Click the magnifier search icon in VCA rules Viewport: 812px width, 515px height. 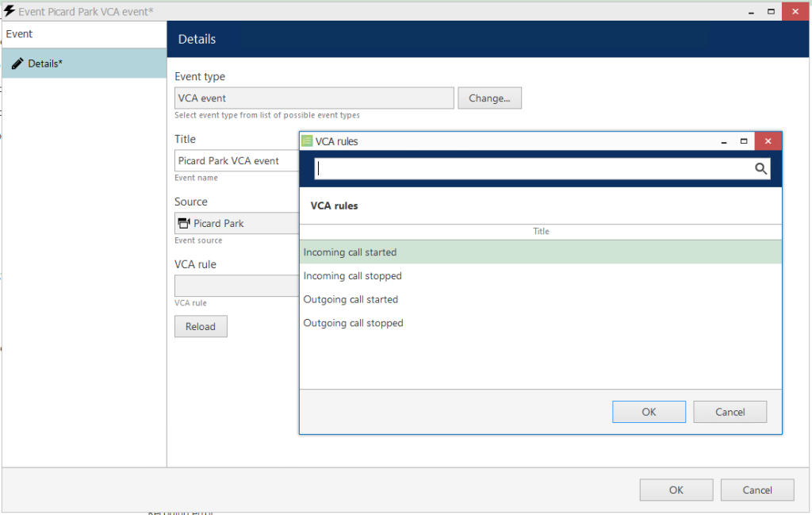[760, 168]
